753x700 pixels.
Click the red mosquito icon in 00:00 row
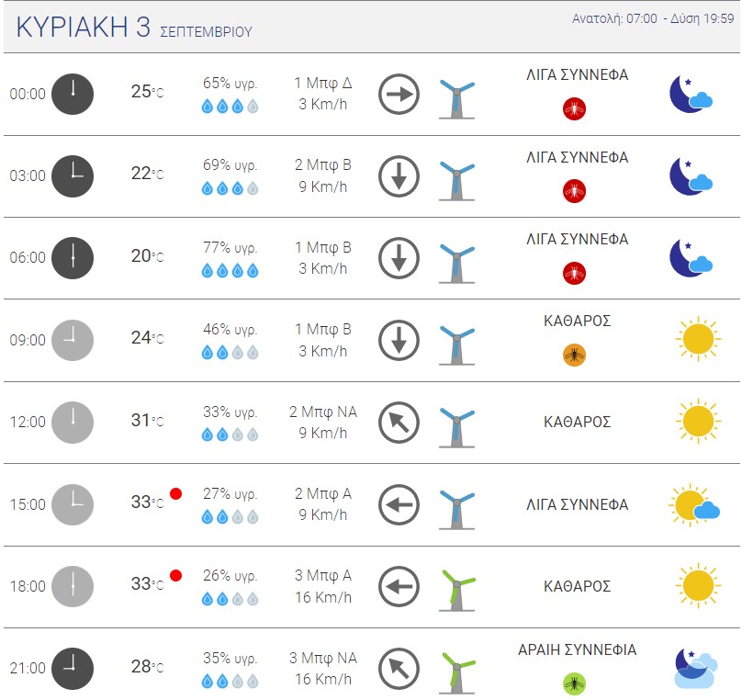[574, 108]
